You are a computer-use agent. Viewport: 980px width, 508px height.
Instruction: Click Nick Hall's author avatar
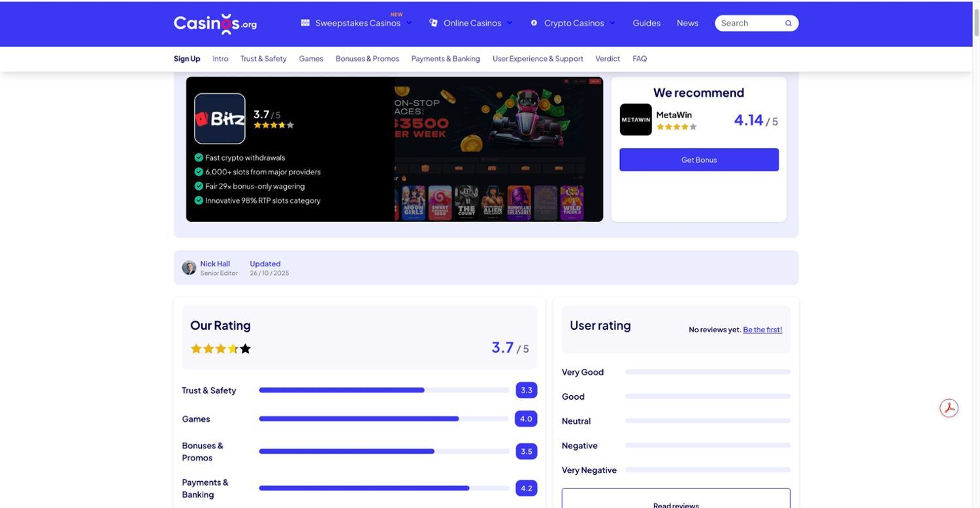tap(189, 268)
